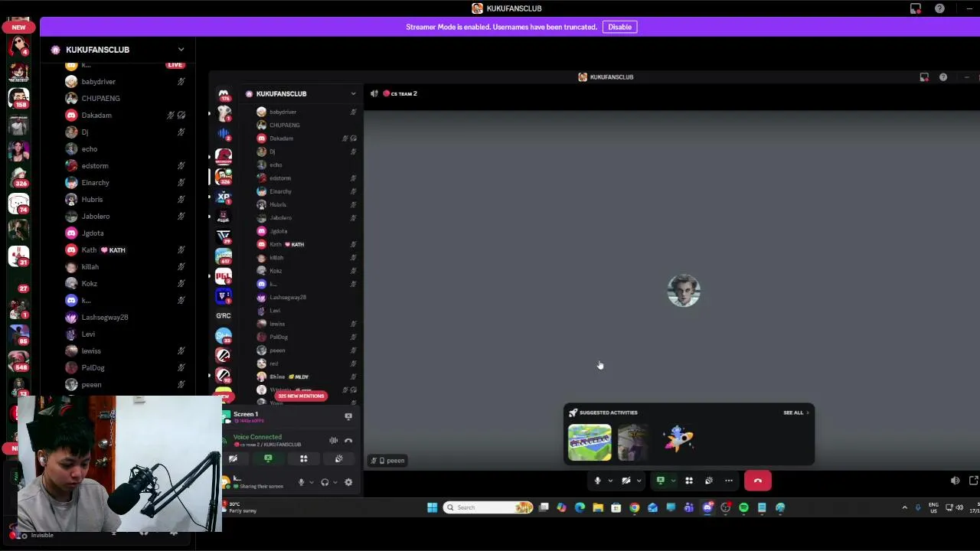Screen dimensions: 980x551
Task: Select Lashsegway28 in the outer member list
Action: click(x=105, y=317)
